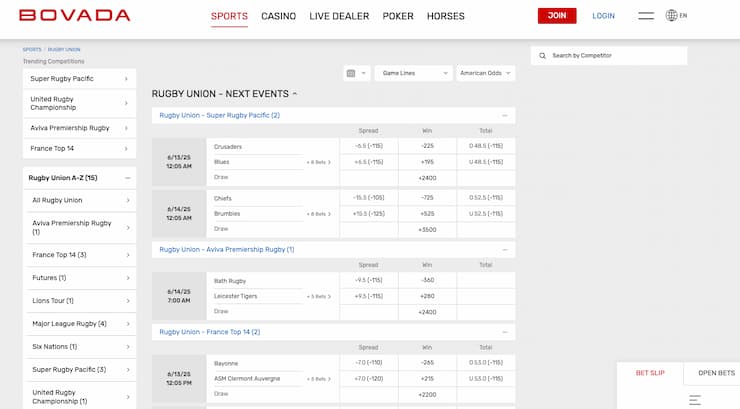Pick the U 52.5 total for Chiefs game
This screenshot has width=740, height=409.
[x=486, y=214]
